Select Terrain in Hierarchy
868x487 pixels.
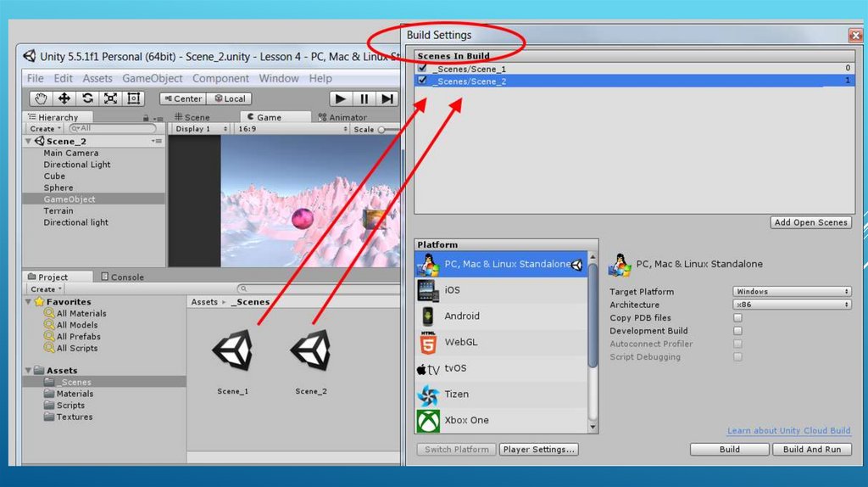tap(58, 211)
